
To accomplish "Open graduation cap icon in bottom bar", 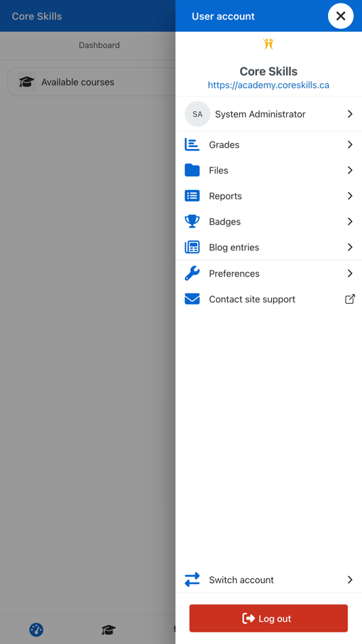I will coord(108,630).
